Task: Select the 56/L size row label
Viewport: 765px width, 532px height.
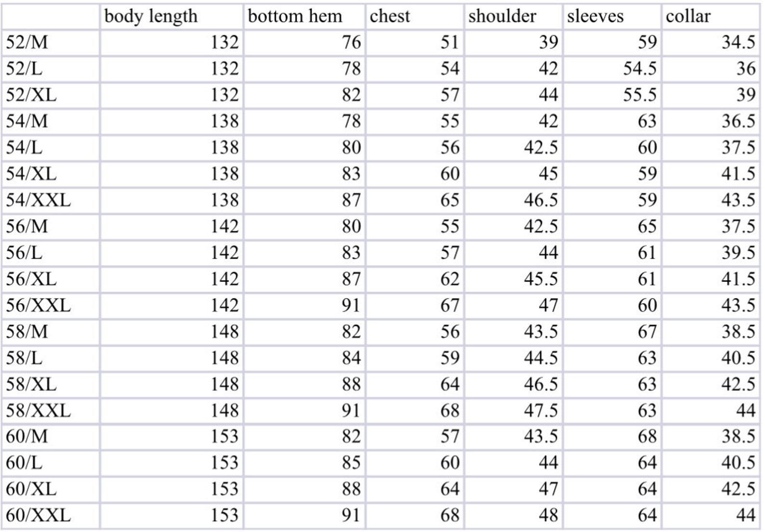Action: point(24,253)
